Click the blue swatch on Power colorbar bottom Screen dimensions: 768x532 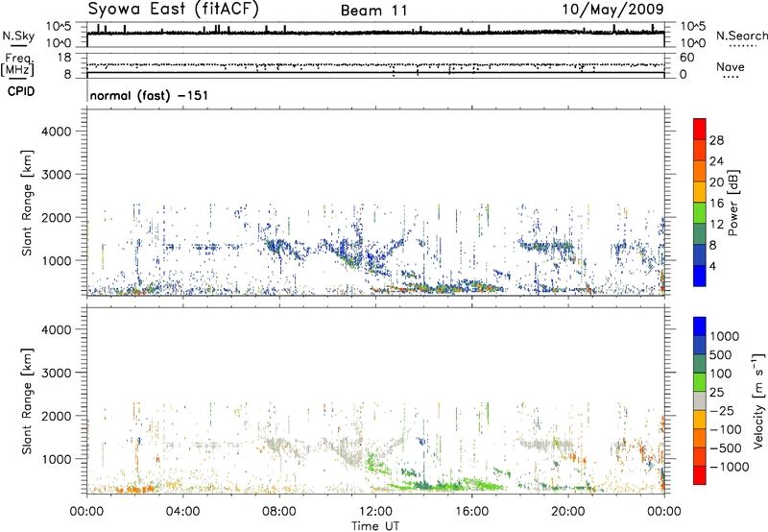[x=700, y=276]
